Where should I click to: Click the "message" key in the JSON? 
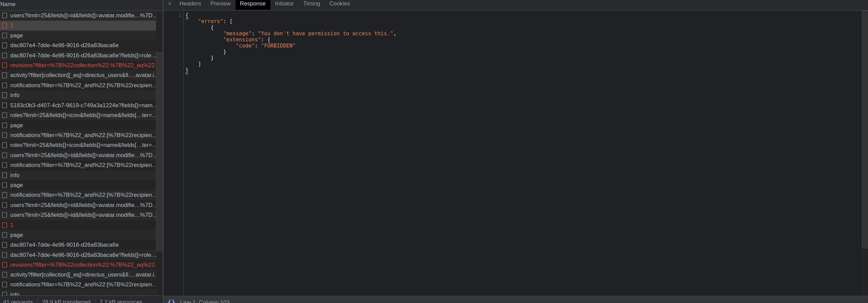point(237,34)
